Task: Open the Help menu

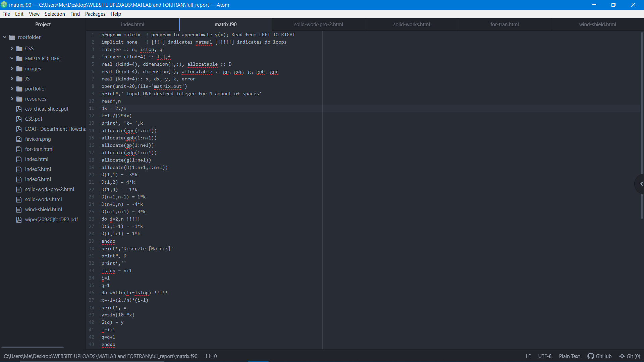Action: pyautogui.click(x=116, y=14)
